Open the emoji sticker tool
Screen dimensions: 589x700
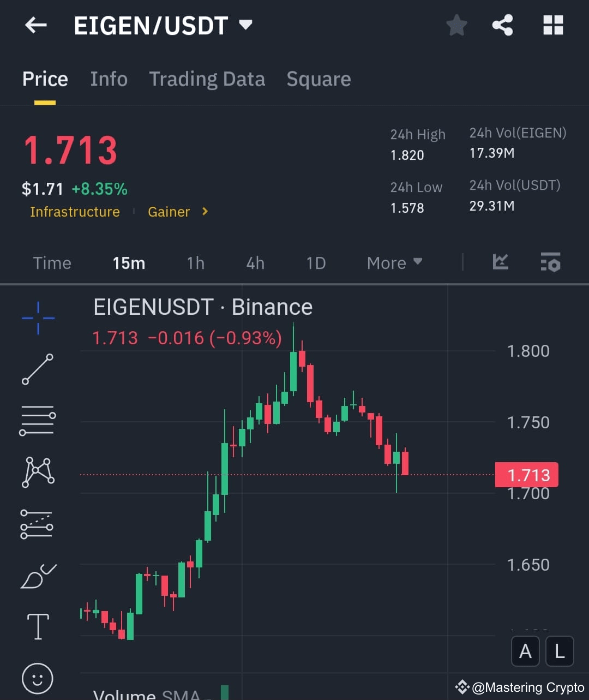point(38,678)
